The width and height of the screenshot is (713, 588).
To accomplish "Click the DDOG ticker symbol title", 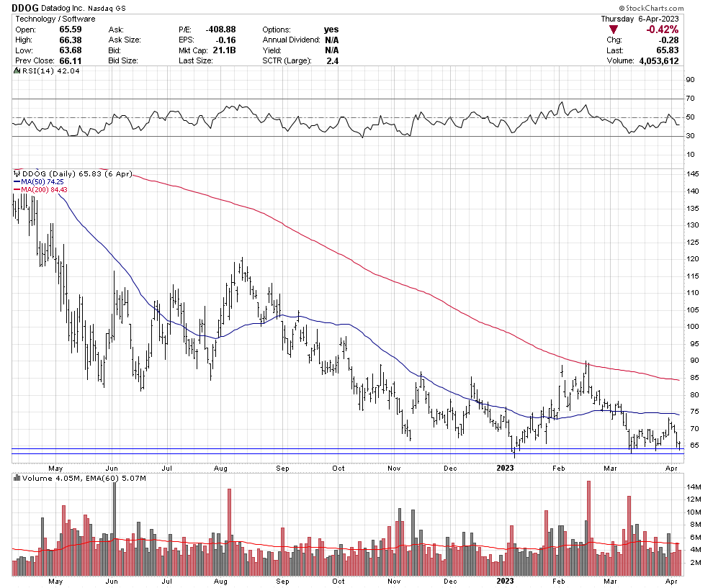I will 25,8.
